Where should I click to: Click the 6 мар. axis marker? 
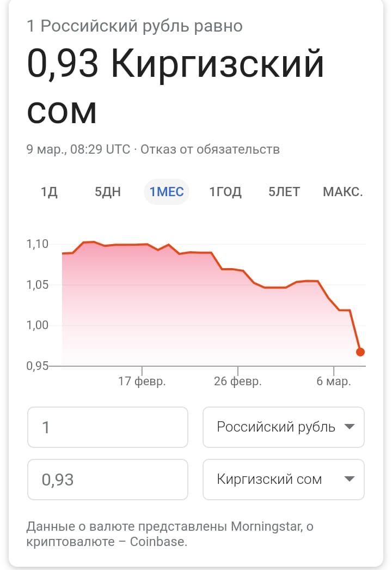tap(334, 381)
